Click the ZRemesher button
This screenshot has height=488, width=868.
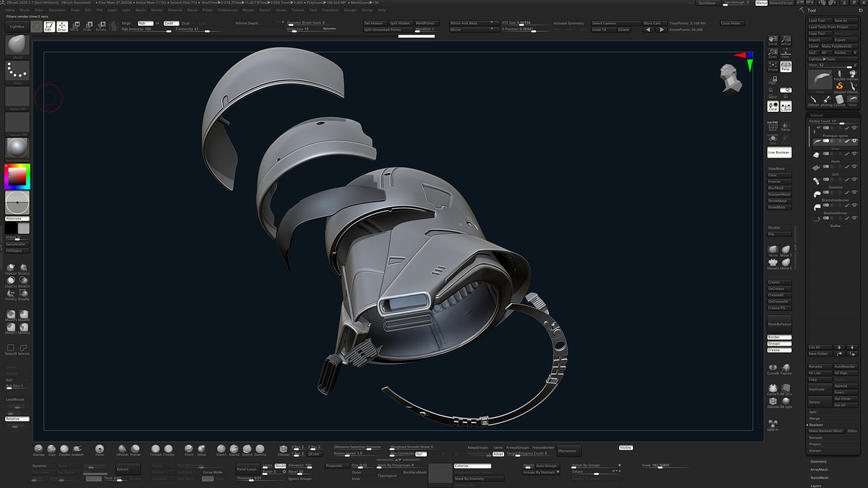569,450
